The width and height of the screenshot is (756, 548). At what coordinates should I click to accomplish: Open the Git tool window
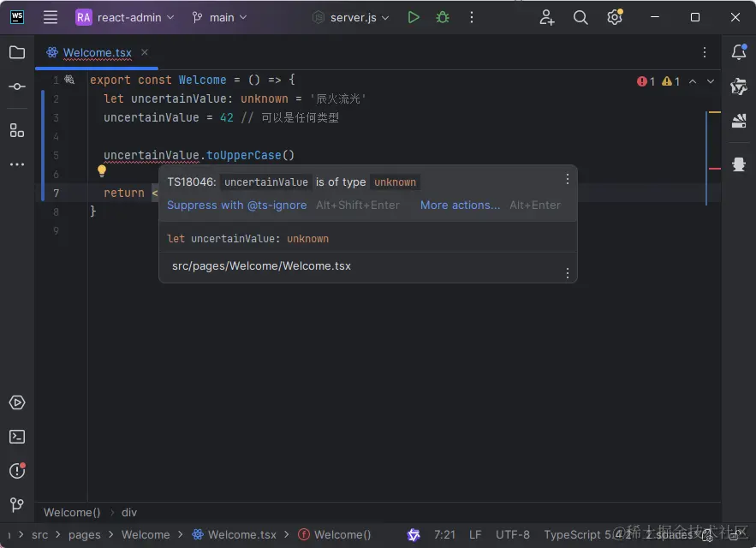pyautogui.click(x=17, y=505)
